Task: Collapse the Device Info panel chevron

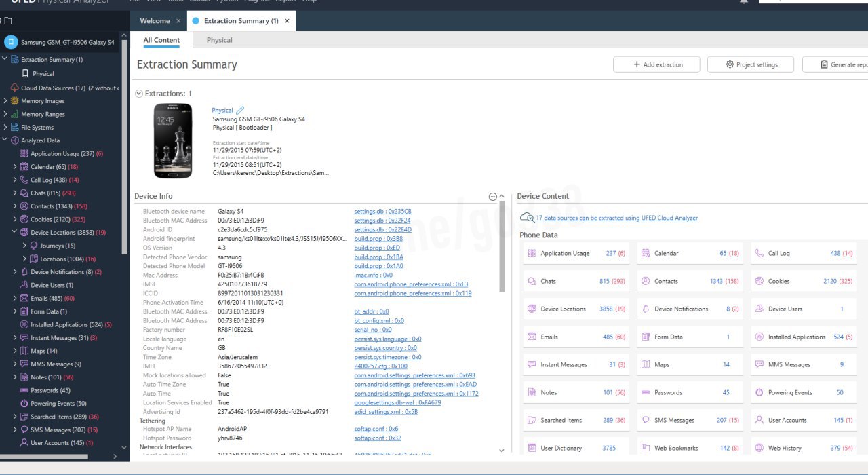Action: 502,196
